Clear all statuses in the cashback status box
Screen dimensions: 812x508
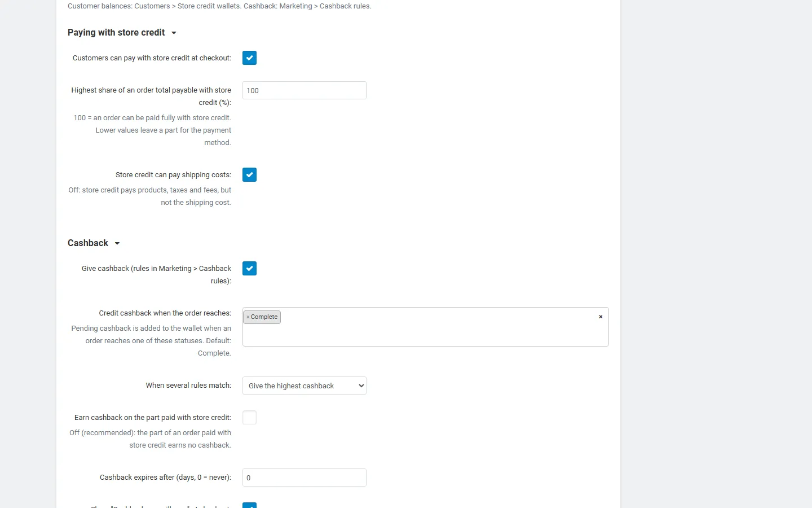601,317
